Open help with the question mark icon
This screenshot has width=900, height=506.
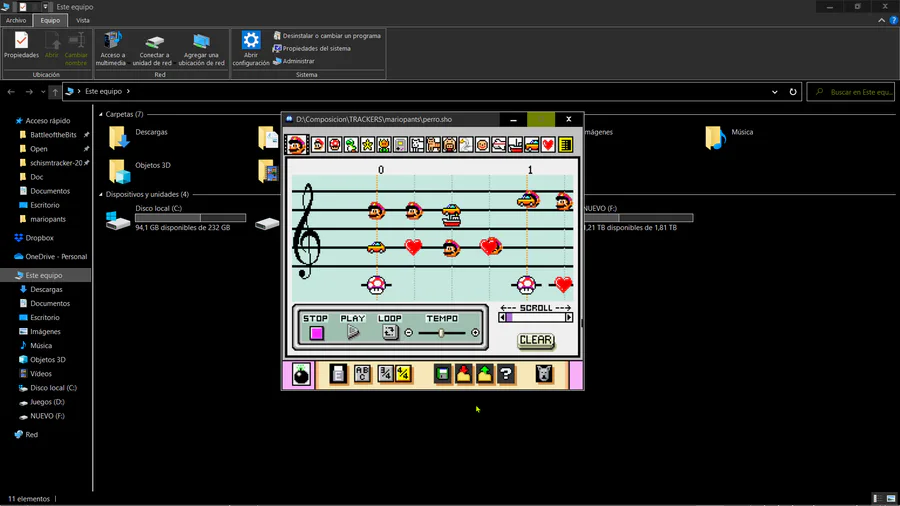pyautogui.click(x=506, y=374)
